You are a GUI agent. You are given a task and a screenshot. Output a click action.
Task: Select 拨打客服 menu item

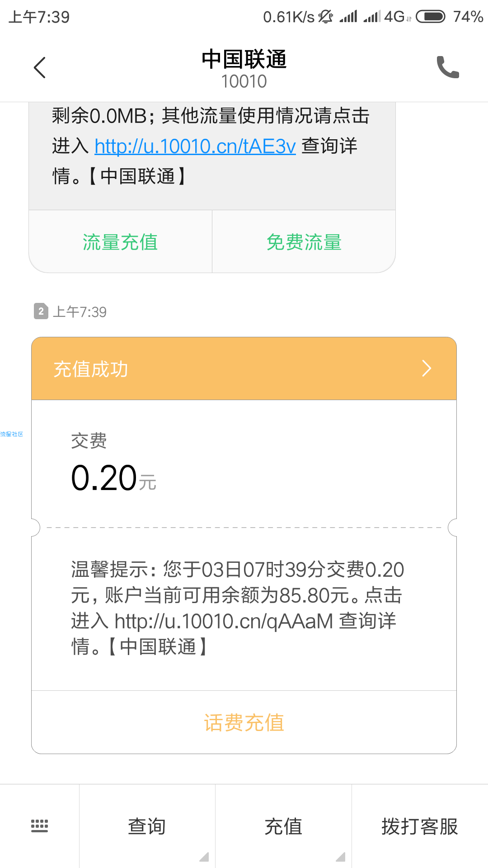click(420, 826)
